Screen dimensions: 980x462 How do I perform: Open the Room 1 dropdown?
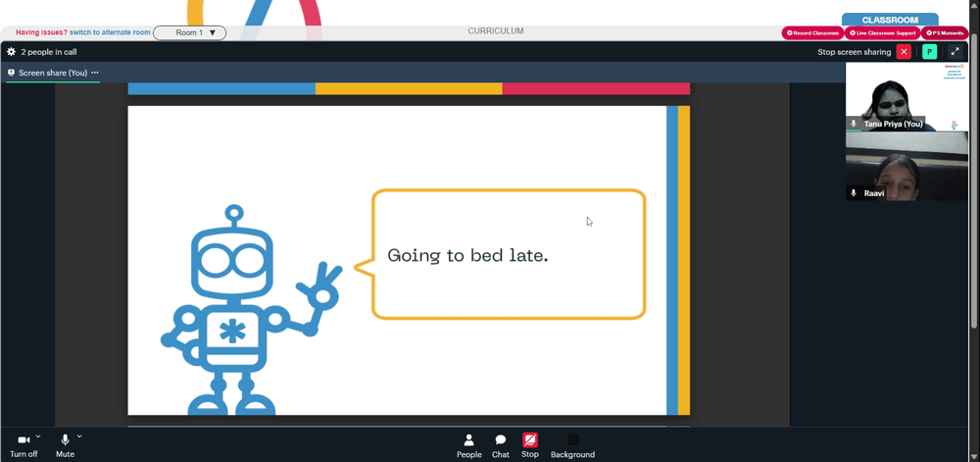[189, 32]
